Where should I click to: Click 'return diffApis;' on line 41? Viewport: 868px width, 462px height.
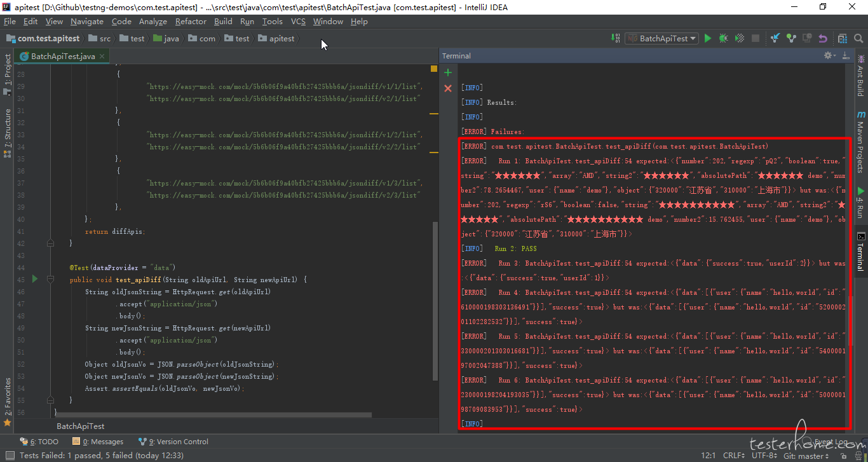tap(114, 231)
